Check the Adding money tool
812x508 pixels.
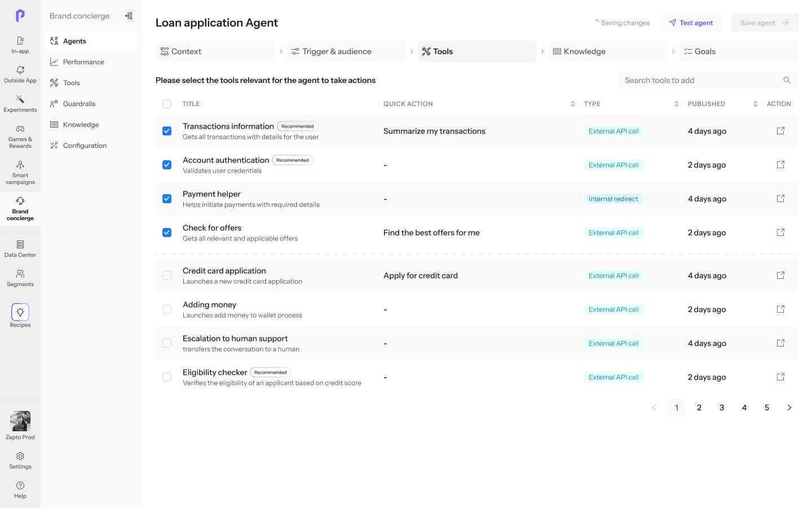tap(167, 309)
